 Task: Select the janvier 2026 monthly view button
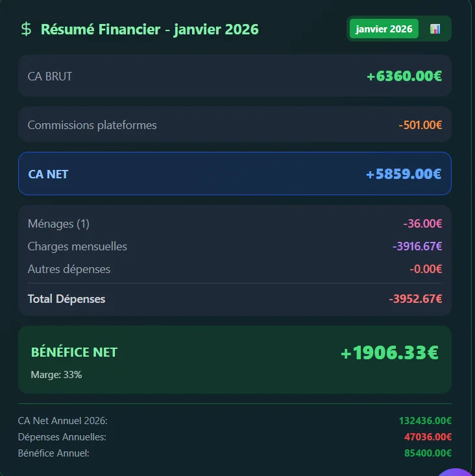(384, 29)
